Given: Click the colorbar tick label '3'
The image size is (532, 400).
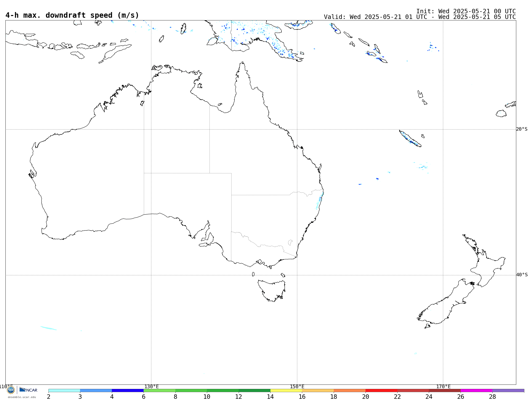Looking at the screenshot, I should [80, 397].
